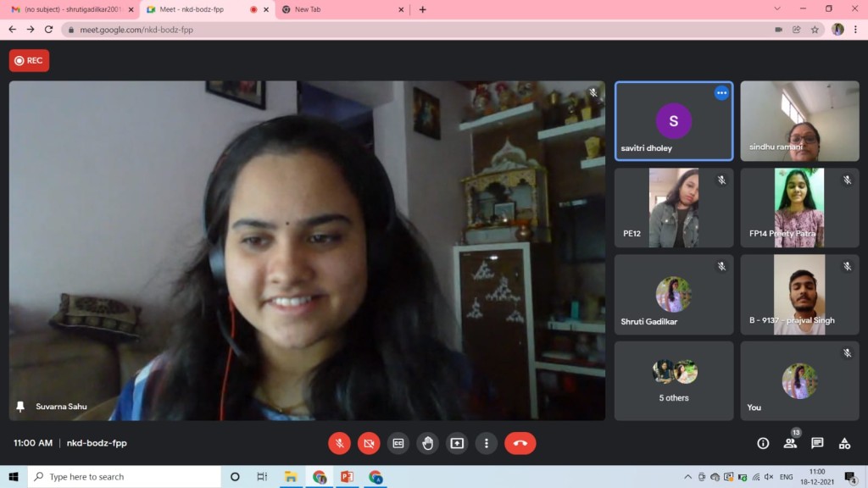868x488 pixels.
Task: Open File Explorer from taskbar
Action: 291,477
